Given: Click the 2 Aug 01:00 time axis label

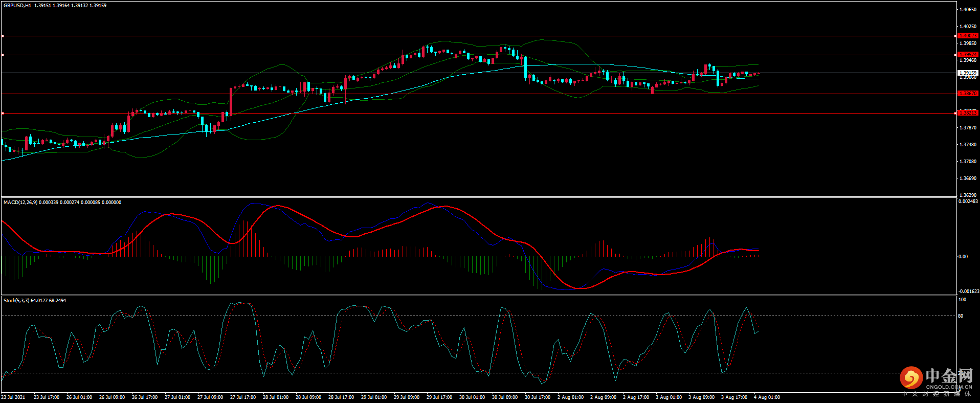Looking at the screenshot, I should click(x=570, y=397).
